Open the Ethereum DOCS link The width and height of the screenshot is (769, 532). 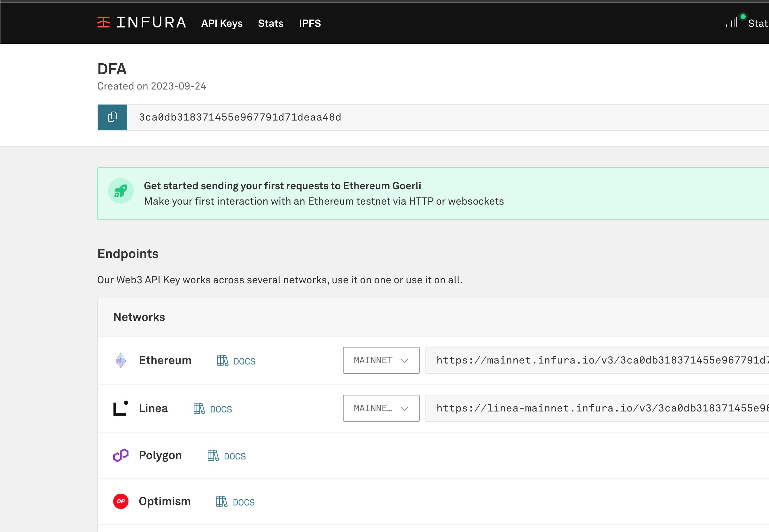point(236,361)
